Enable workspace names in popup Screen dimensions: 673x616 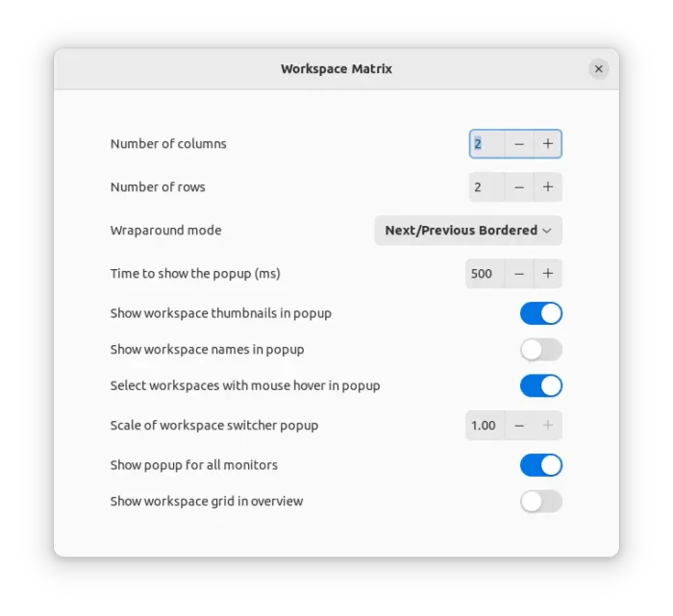(541, 350)
